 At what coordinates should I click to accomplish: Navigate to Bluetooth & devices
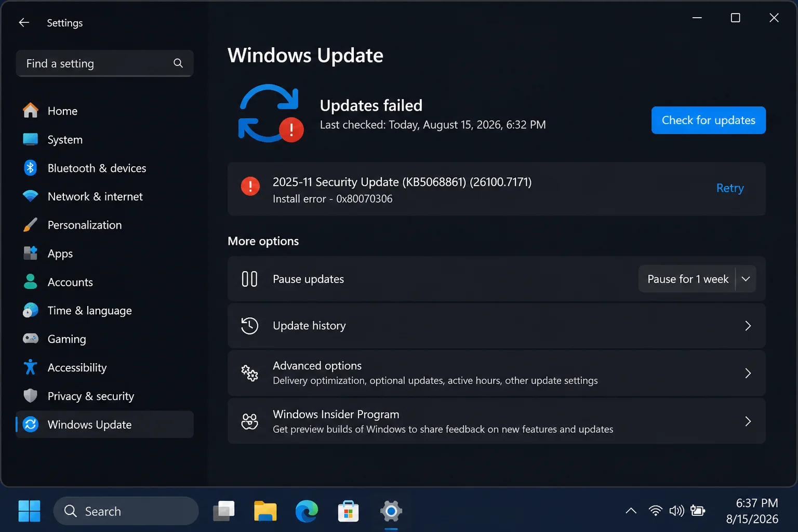pyautogui.click(x=105, y=168)
